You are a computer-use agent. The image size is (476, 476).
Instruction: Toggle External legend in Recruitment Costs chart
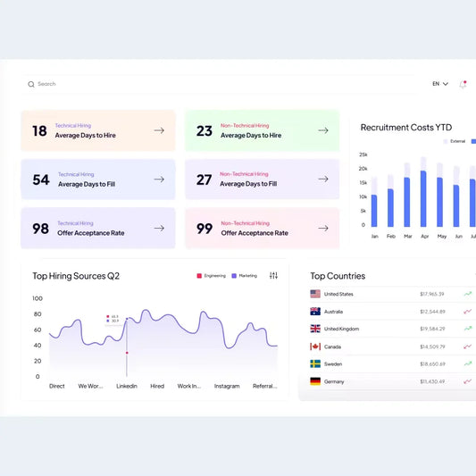(455, 141)
